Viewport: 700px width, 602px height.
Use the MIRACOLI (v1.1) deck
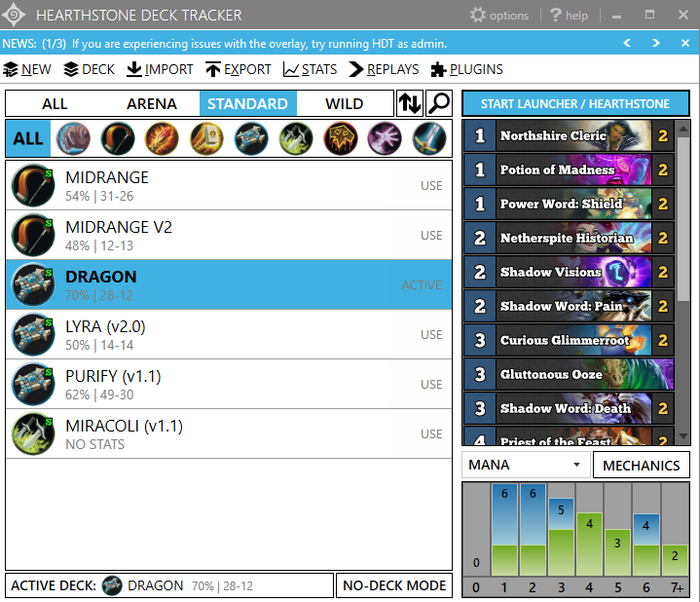[x=431, y=434]
